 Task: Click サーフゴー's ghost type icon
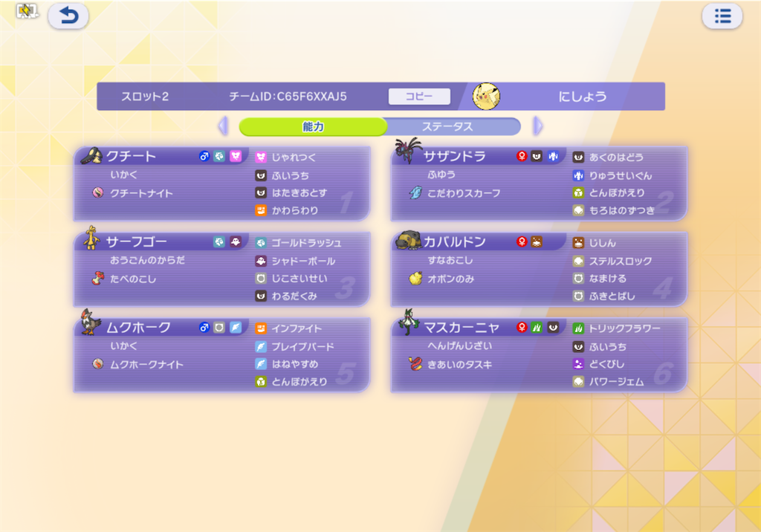(236, 241)
